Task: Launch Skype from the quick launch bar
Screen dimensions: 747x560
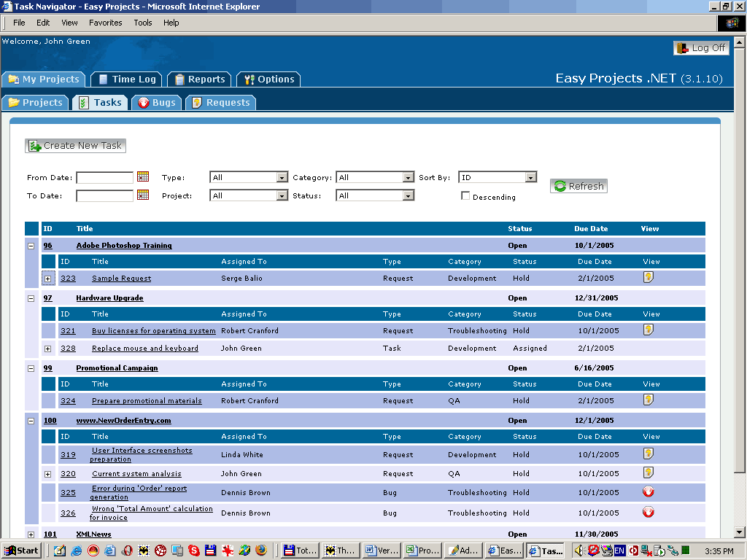Action: point(194,551)
